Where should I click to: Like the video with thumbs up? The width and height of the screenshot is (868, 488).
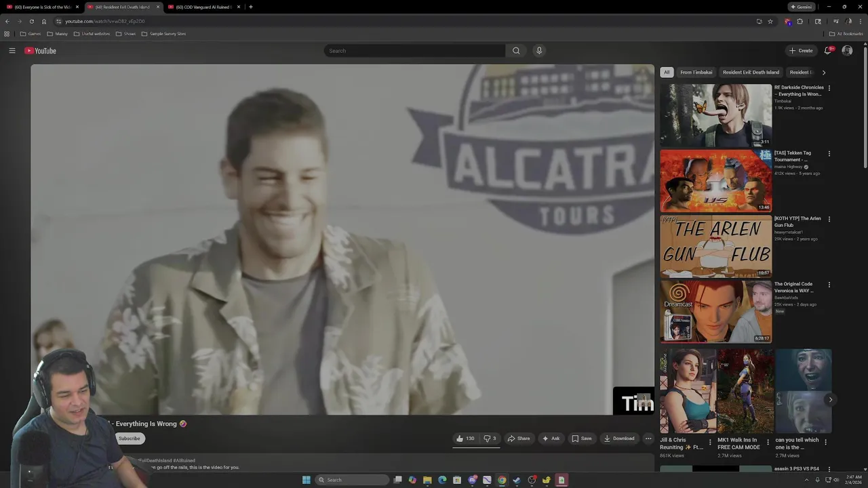tap(465, 439)
